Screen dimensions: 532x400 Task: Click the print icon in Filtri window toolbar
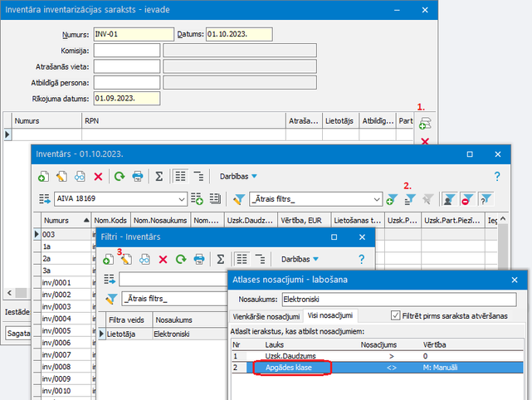pyautogui.click(x=199, y=259)
